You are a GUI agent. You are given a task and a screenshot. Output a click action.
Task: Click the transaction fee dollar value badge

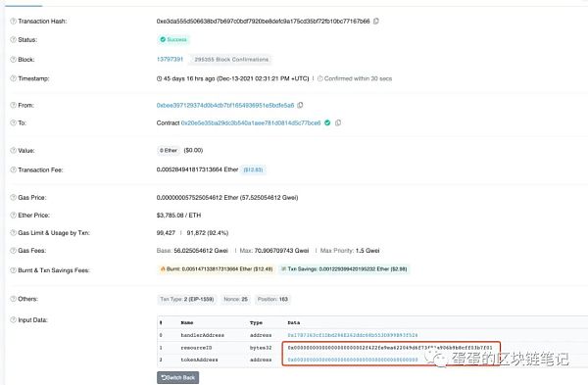[253, 169]
